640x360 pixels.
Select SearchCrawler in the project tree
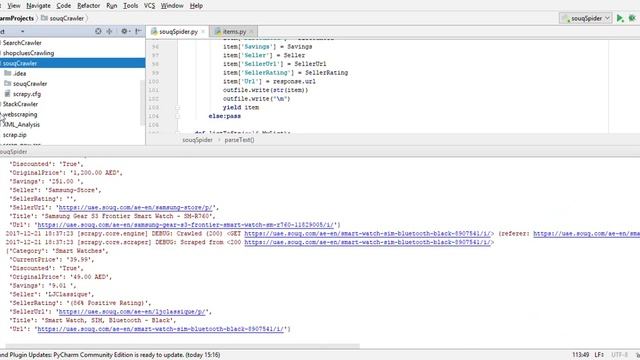pos(22,43)
